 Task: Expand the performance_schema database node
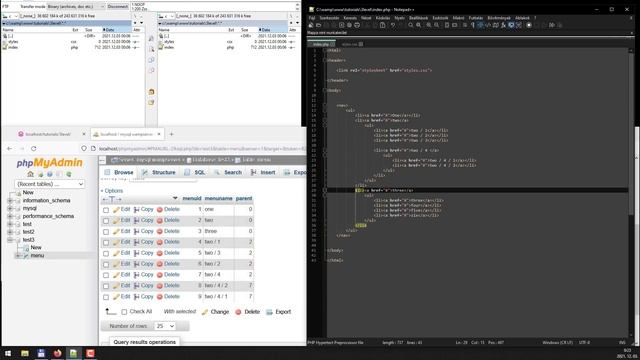pyautogui.click(x=10, y=216)
